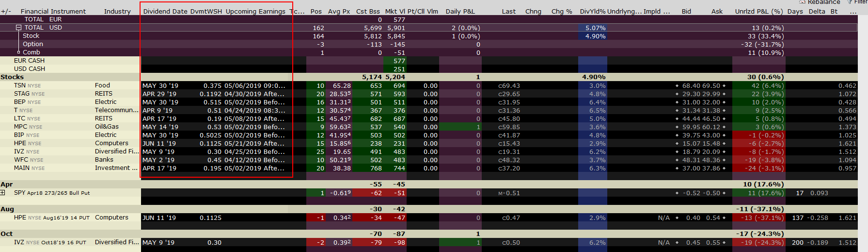The width and height of the screenshot is (868, 252).
Task: Select the LTC NYSE instrument
Action: (27, 118)
